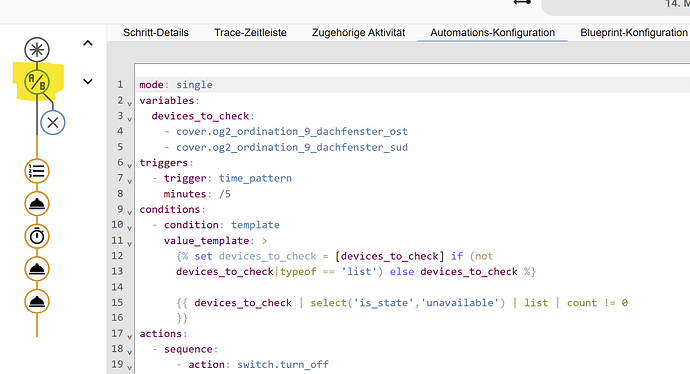This screenshot has height=374, width=690.
Task: Click the 'minutes: /5' line
Action: coord(197,194)
